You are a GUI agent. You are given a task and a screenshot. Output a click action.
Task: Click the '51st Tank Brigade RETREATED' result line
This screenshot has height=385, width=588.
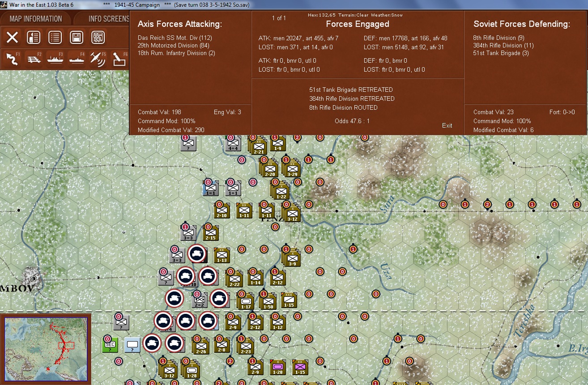[351, 90]
